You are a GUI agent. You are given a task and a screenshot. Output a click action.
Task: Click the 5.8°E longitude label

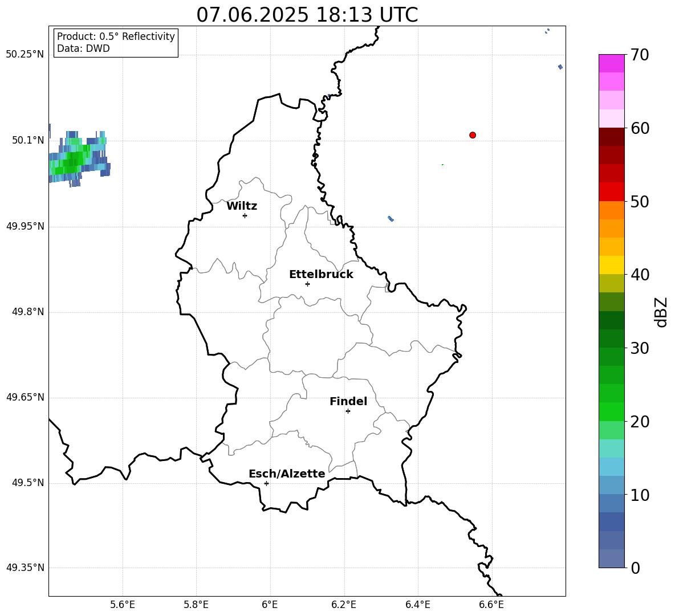pos(196,605)
